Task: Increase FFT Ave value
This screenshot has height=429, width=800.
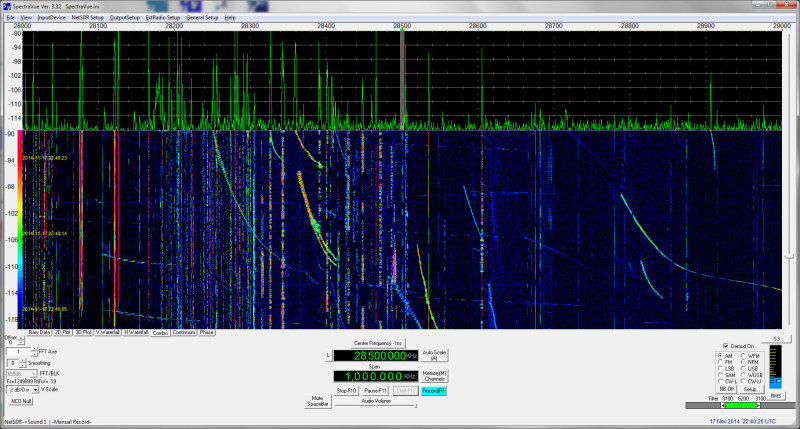Action: point(35,349)
